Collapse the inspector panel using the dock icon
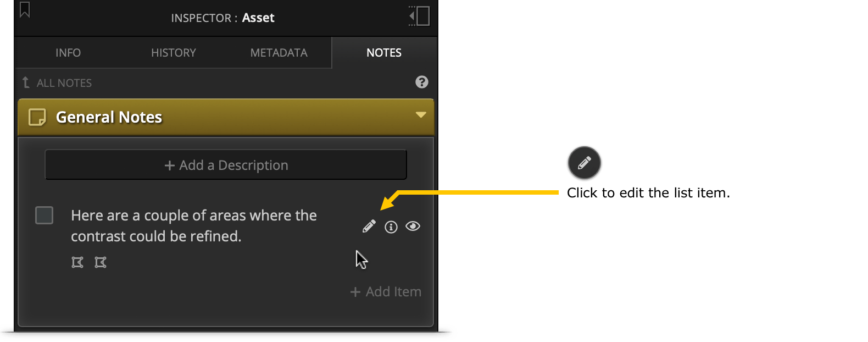The height and width of the screenshot is (342, 868). pyautogui.click(x=419, y=16)
